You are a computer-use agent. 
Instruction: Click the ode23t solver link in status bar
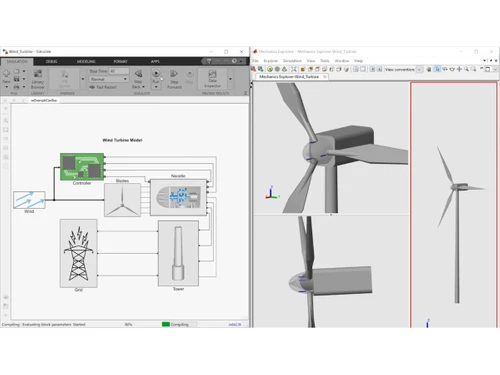click(x=235, y=324)
